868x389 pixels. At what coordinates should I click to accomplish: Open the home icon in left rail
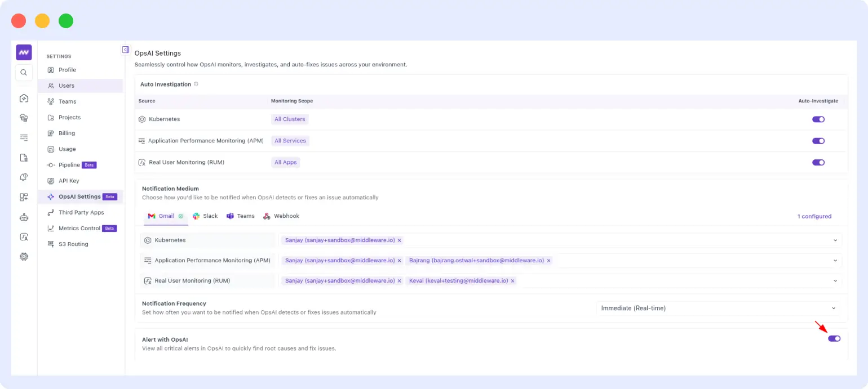24,98
